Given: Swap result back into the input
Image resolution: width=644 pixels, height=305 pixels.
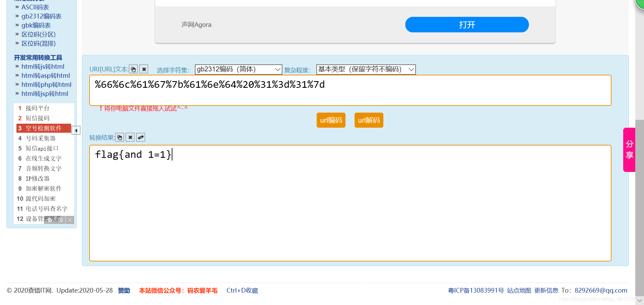Looking at the screenshot, I should coord(141,137).
